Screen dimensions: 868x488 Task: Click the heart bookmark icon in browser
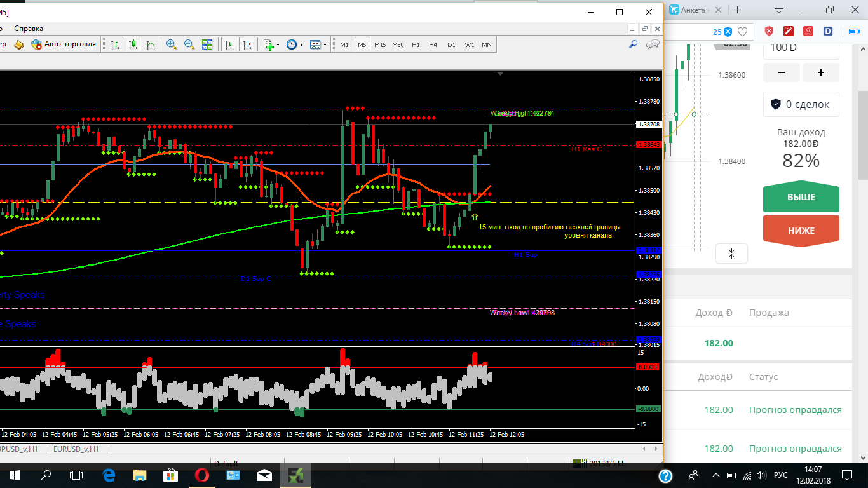pyautogui.click(x=742, y=31)
